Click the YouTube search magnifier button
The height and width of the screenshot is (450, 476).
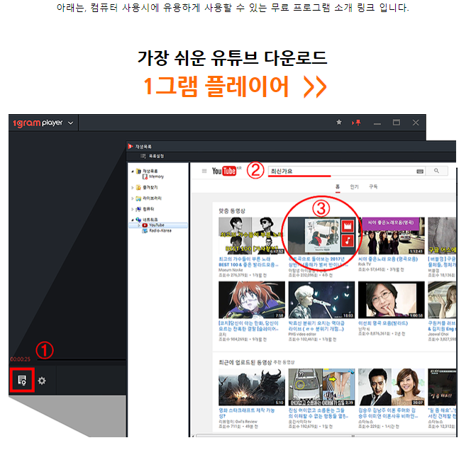436,171
